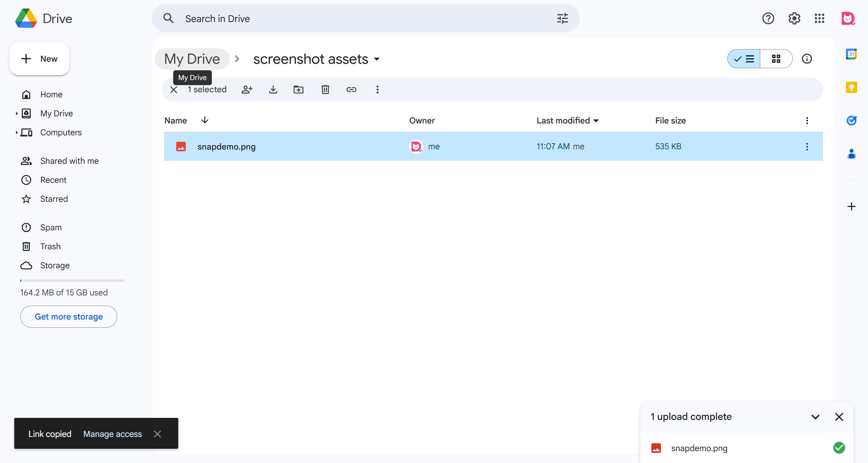Clear selection with the X icon
The height and width of the screenshot is (463, 868).
tap(174, 90)
